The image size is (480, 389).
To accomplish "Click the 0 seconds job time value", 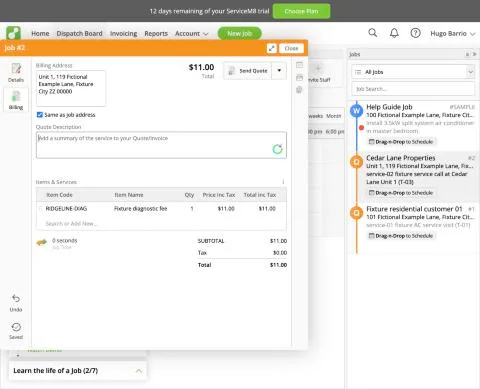I will [x=65, y=240].
